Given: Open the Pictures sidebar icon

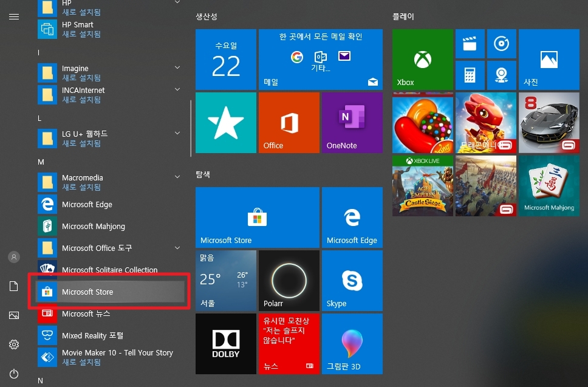Looking at the screenshot, I should [x=14, y=315].
